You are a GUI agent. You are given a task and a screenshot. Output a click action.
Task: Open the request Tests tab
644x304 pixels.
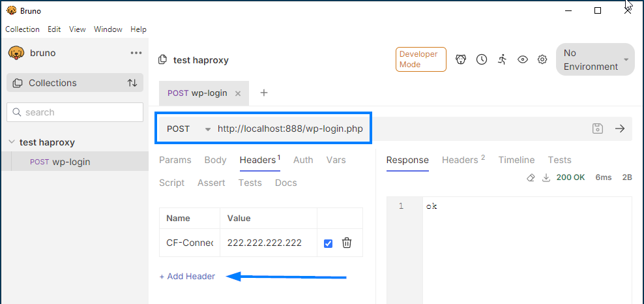(250, 183)
